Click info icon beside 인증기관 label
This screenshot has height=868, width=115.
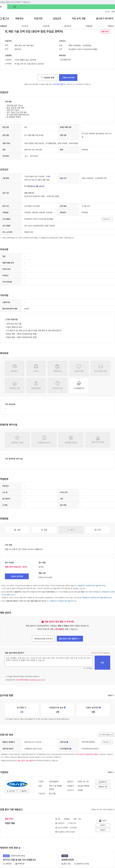point(67,742)
